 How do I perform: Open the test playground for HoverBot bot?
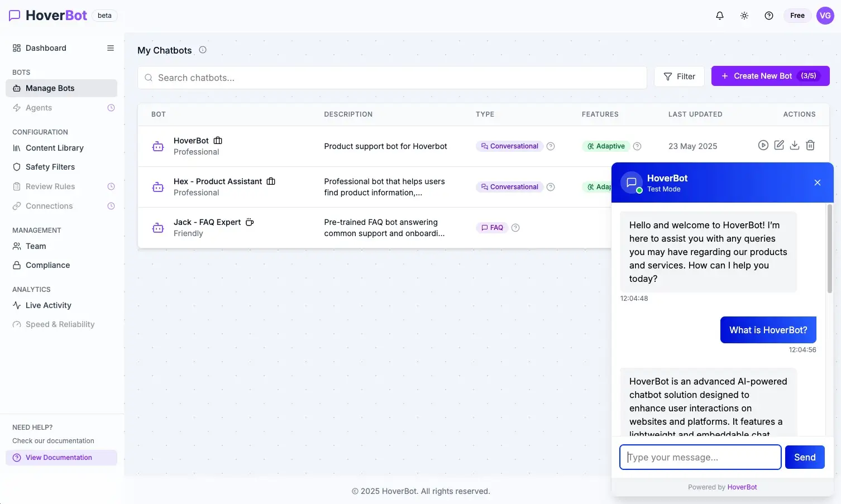[x=763, y=145]
